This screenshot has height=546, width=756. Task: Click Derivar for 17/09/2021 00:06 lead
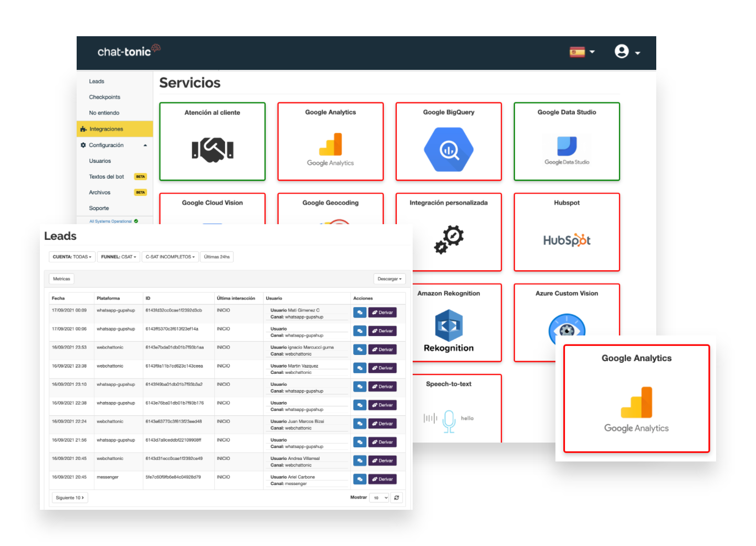(382, 331)
